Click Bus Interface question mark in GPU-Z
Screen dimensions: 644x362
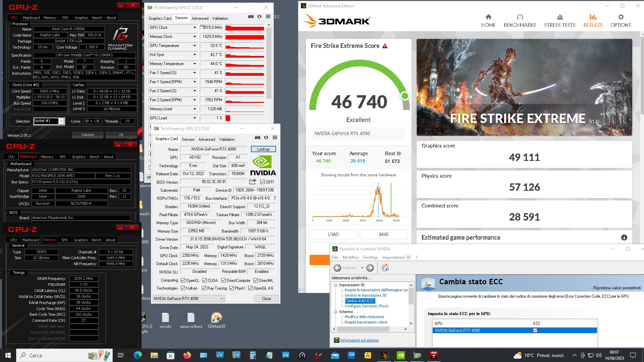coord(275,198)
